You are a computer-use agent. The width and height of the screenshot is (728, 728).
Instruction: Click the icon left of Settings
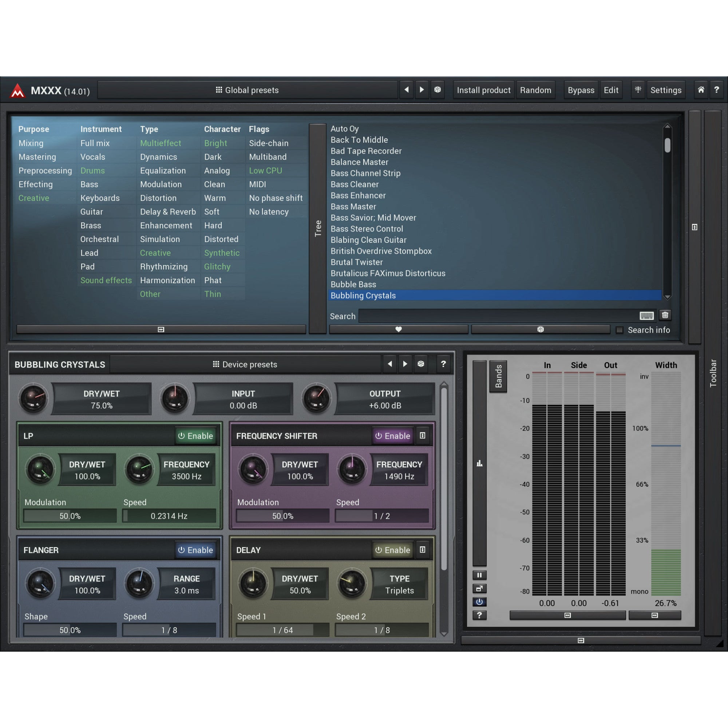pyautogui.click(x=638, y=90)
